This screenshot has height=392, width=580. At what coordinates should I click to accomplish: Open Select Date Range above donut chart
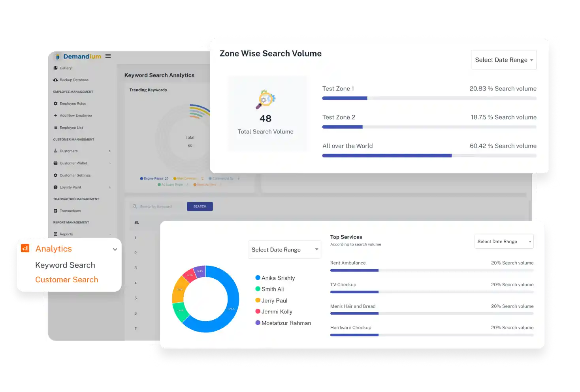284,249
